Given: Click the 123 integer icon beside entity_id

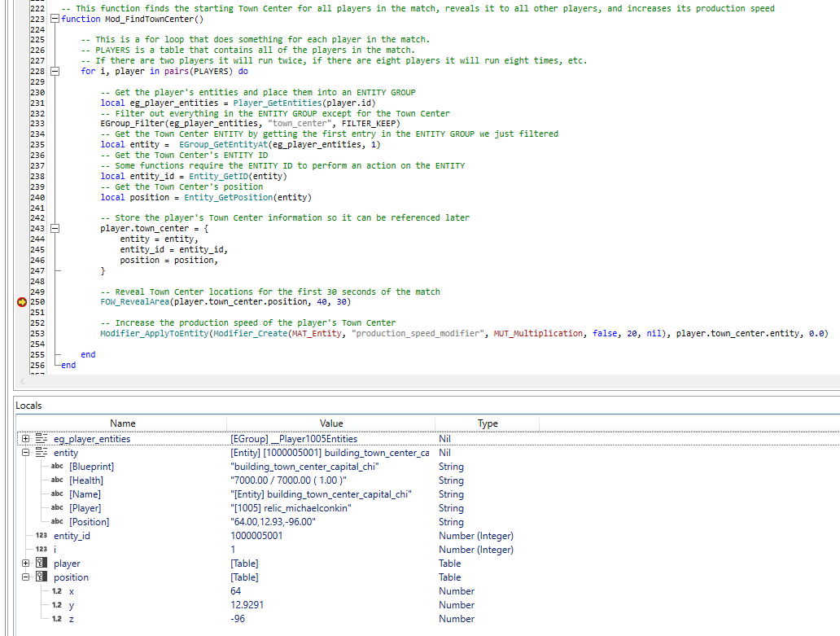Looking at the screenshot, I should pos(42,535).
